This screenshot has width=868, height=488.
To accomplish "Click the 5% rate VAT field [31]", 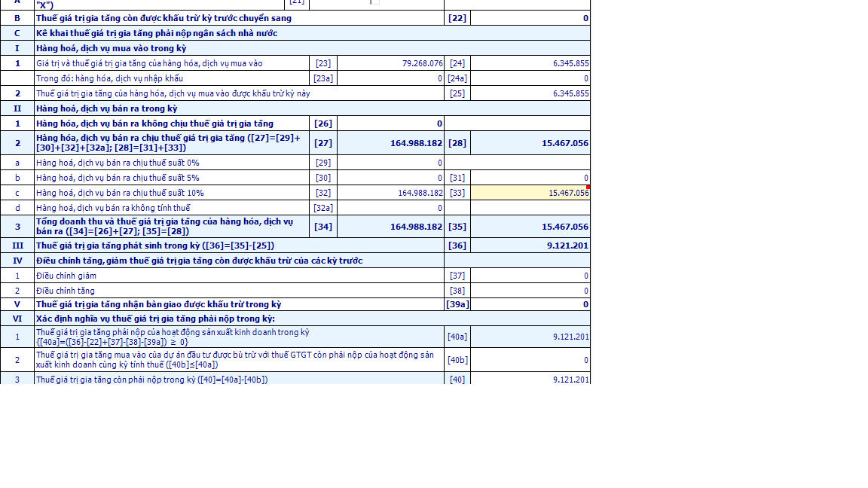I will (x=530, y=178).
